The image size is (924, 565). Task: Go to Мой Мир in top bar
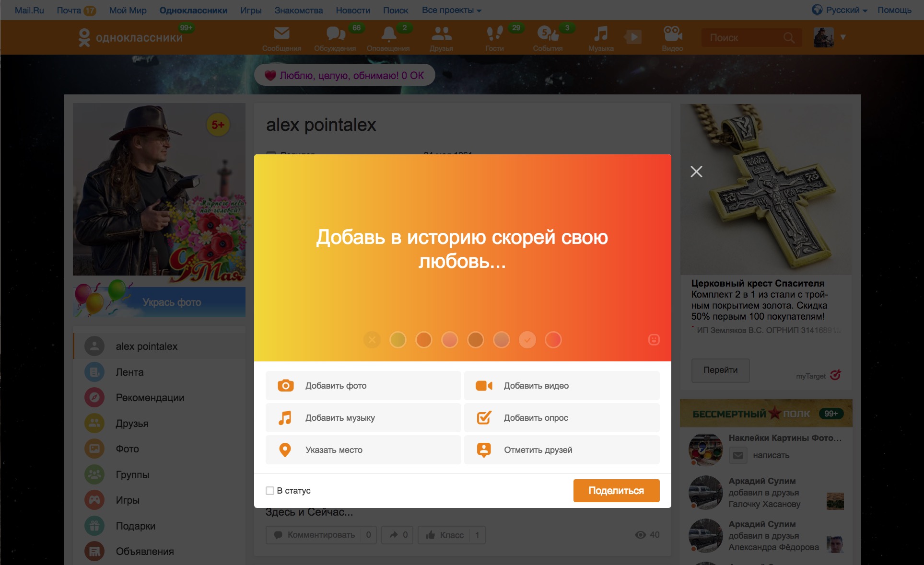[128, 10]
